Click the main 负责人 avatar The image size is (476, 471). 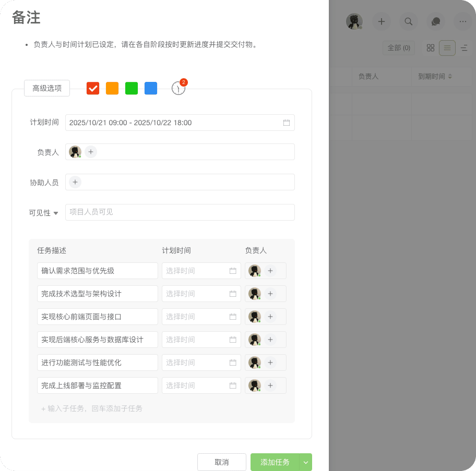75,152
